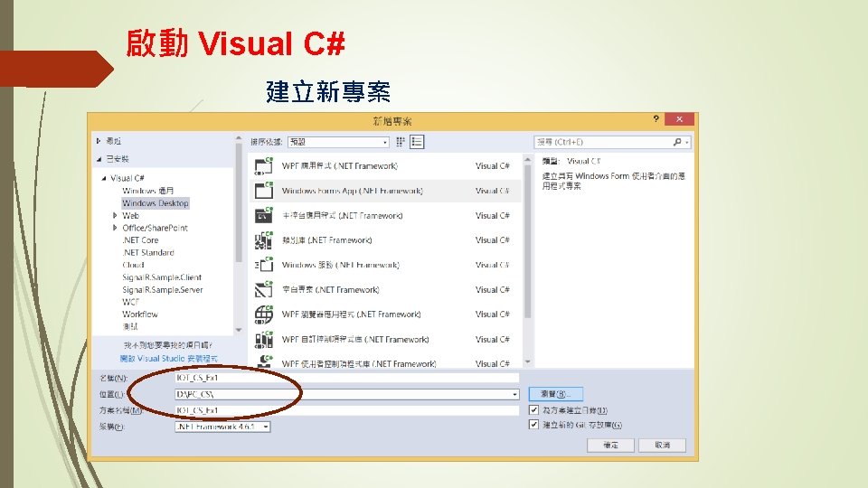Select the .NET Standard category
The height and width of the screenshot is (488, 868).
click(148, 252)
